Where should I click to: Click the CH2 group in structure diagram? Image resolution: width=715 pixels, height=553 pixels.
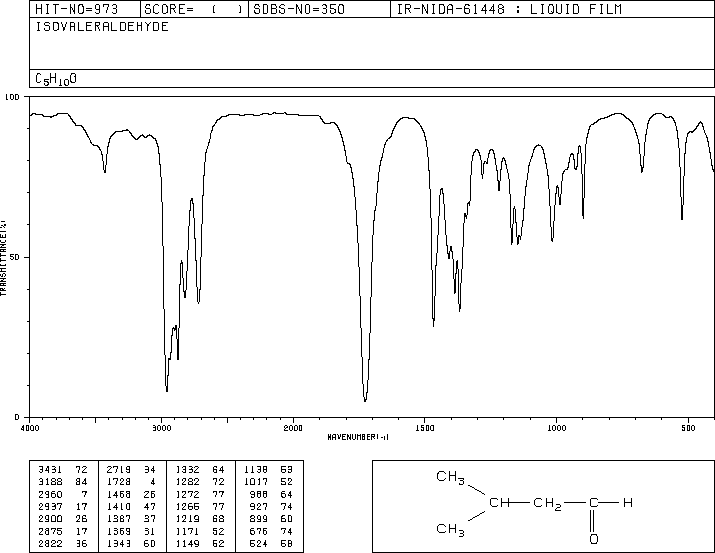coord(547,504)
